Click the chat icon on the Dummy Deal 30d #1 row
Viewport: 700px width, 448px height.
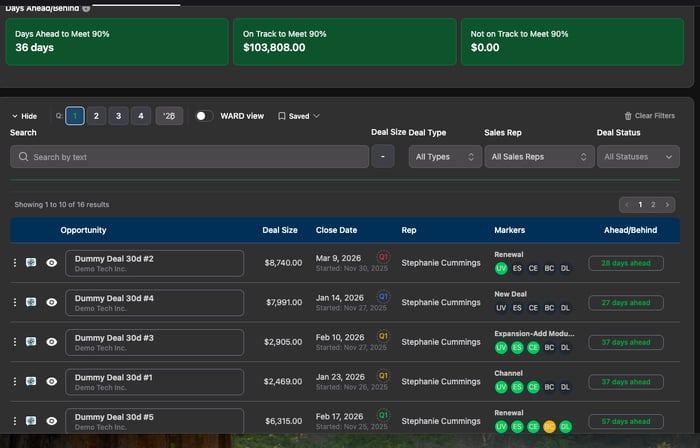tap(31, 381)
